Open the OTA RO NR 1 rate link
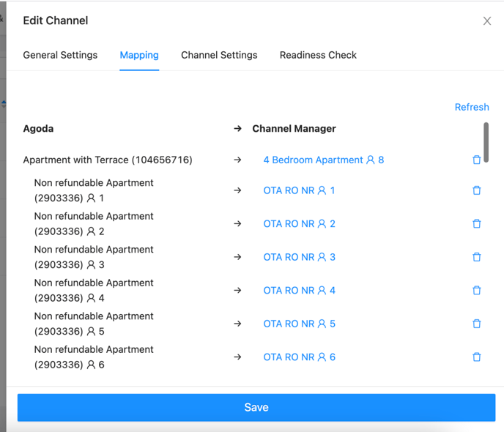The height and width of the screenshot is (432, 504). click(x=299, y=190)
